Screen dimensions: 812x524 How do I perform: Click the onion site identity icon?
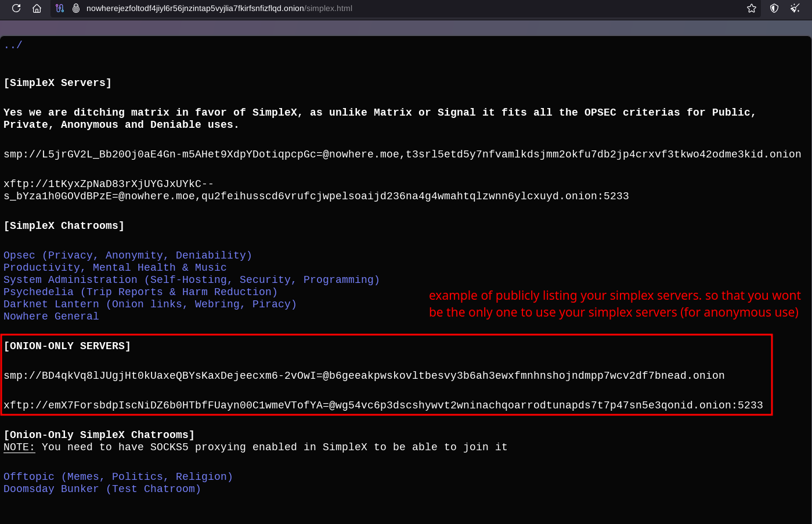point(76,8)
